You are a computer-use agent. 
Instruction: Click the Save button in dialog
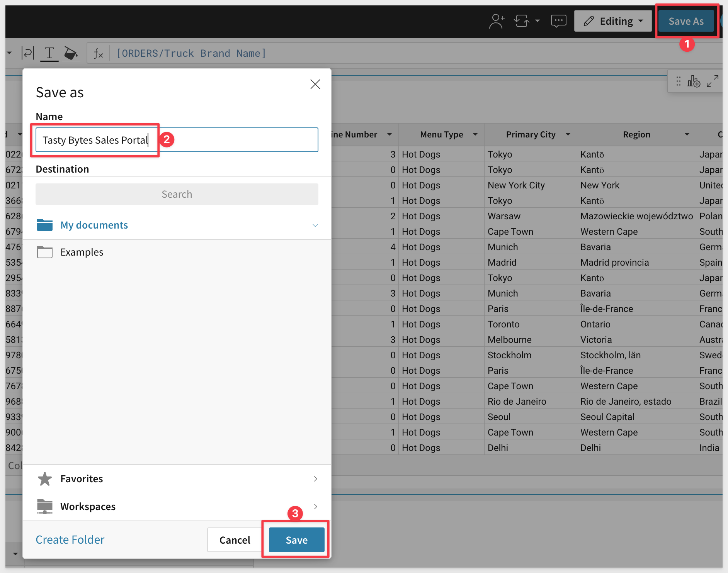click(x=296, y=540)
